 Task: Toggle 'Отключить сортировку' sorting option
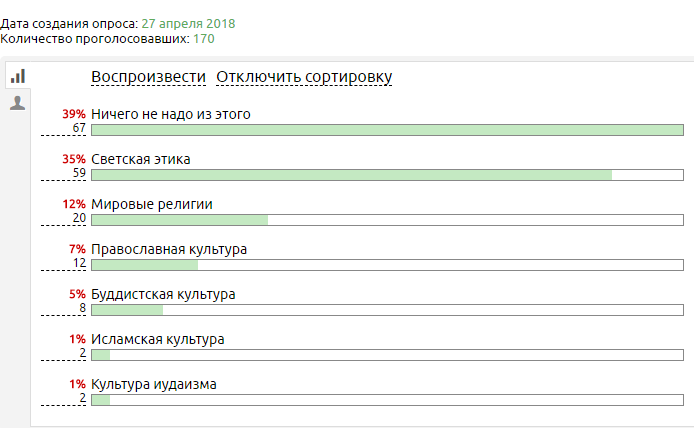click(304, 77)
